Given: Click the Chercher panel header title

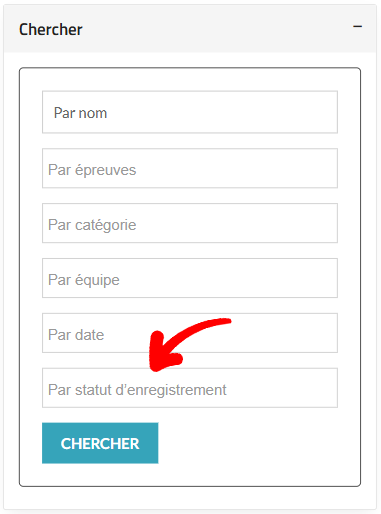Looking at the screenshot, I should [x=51, y=30].
